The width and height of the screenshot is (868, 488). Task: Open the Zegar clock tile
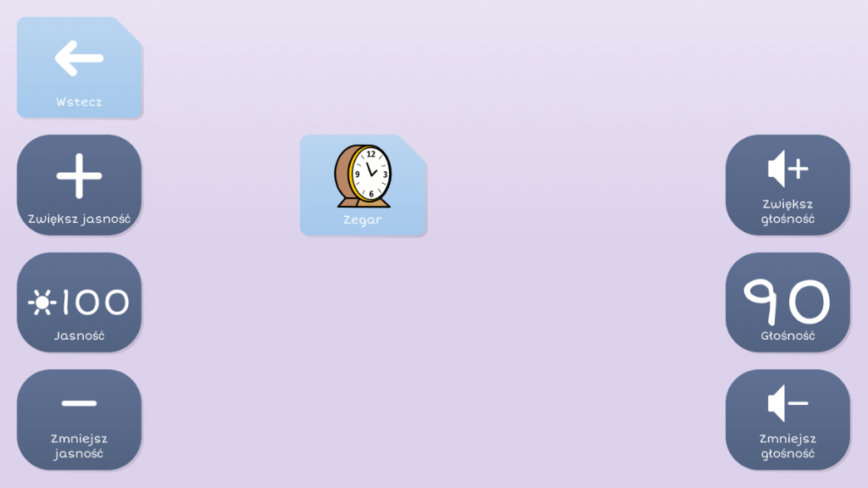click(x=363, y=185)
